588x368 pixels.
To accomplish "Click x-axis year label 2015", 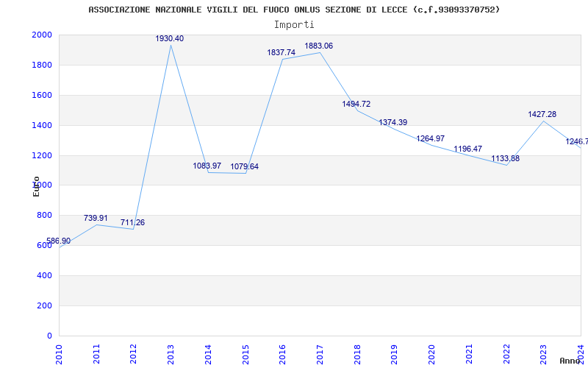I will (245, 354).
